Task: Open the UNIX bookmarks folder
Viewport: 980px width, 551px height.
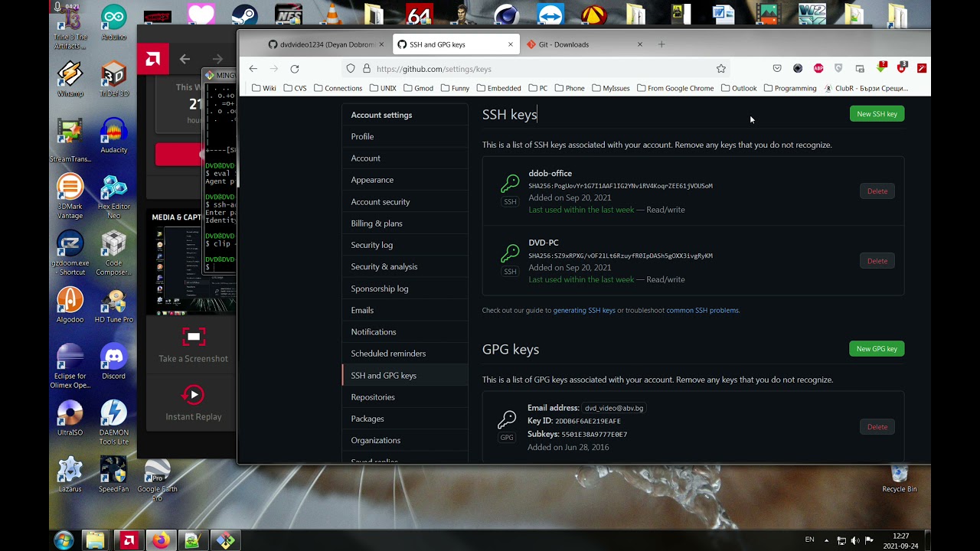Action: tap(383, 88)
